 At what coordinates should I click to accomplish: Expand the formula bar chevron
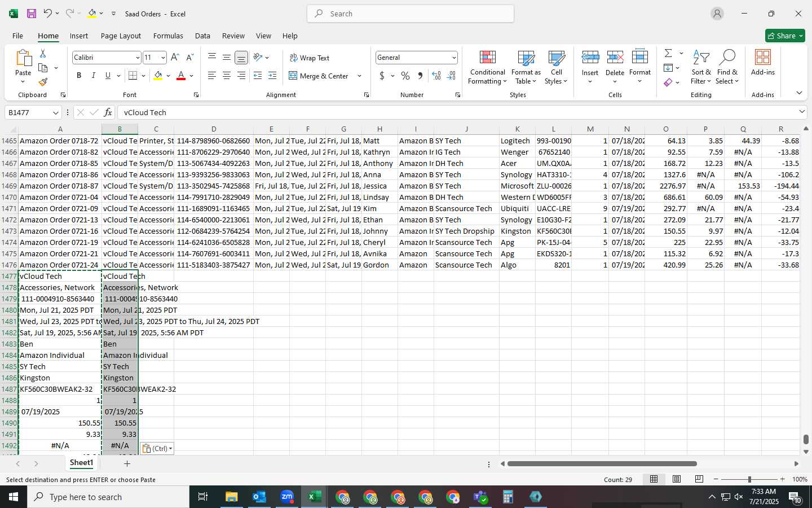pyautogui.click(x=802, y=112)
